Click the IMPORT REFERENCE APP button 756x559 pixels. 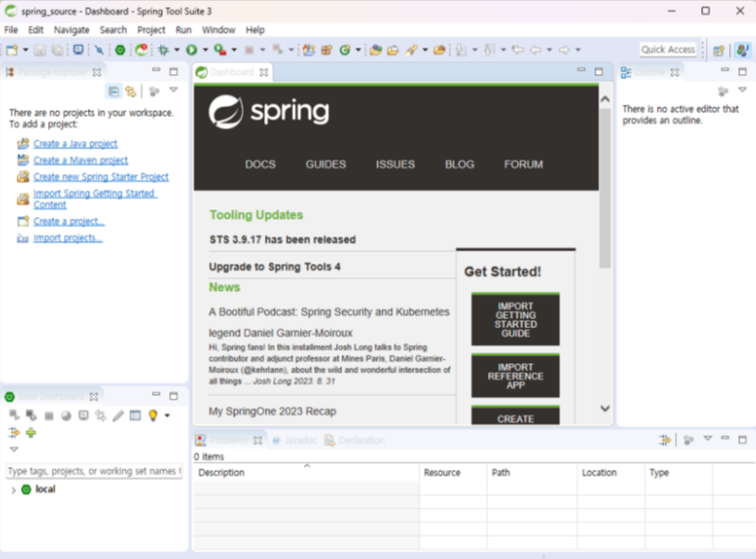point(515,375)
